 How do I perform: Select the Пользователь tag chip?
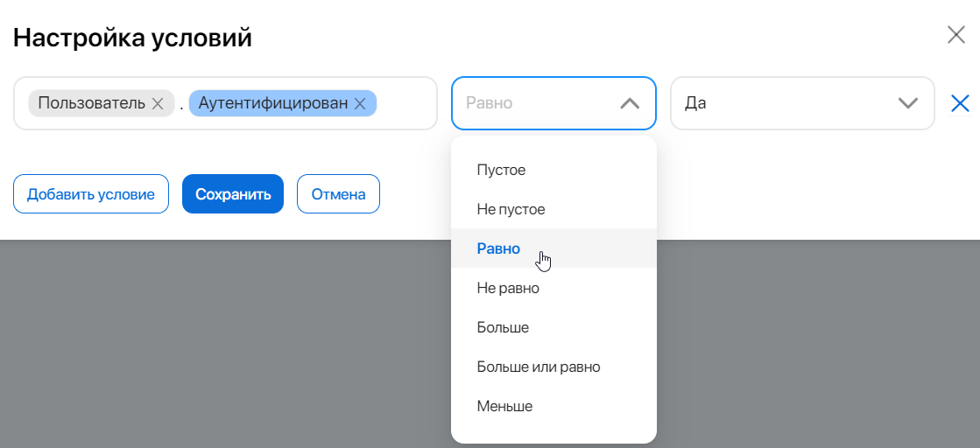91,103
